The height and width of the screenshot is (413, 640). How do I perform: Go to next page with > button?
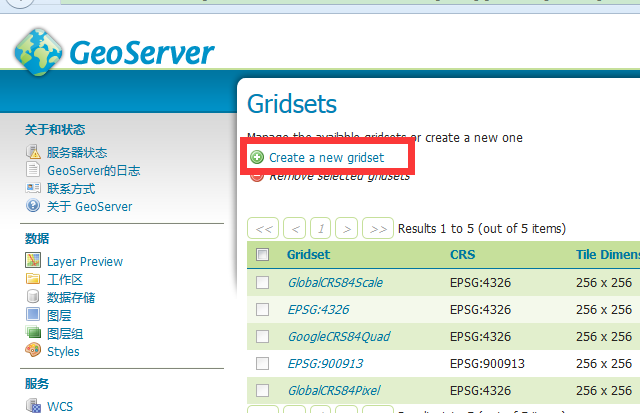coord(347,228)
